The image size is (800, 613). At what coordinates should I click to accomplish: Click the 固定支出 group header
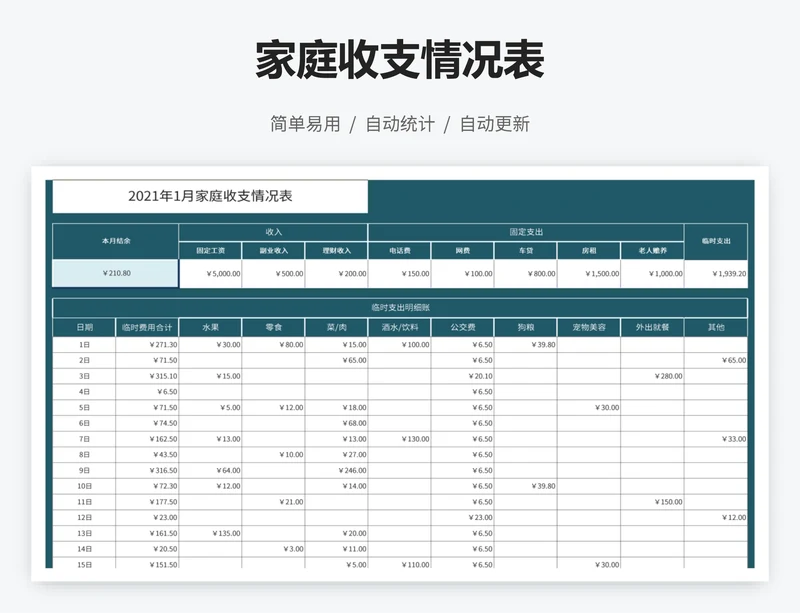(x=526, y=232)
